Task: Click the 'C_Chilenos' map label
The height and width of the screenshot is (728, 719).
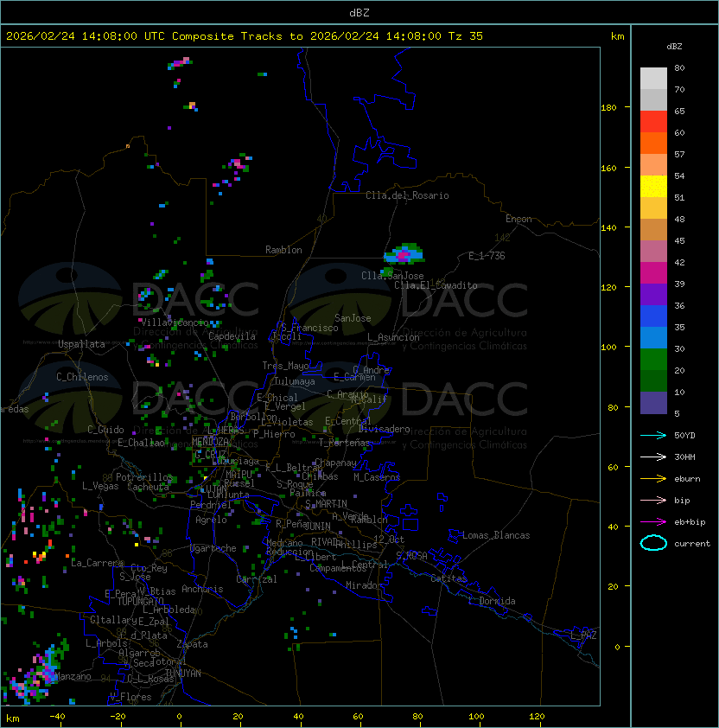Action: 82,377
